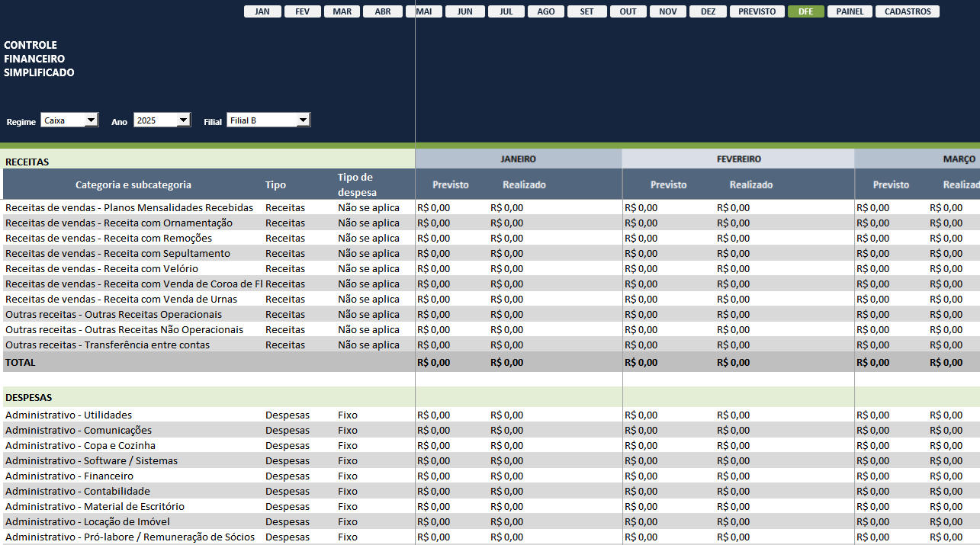Select the TOTAL row label under receitas
Image resolution: width=980 pixels, height=545 pixels.
point(21,362)
